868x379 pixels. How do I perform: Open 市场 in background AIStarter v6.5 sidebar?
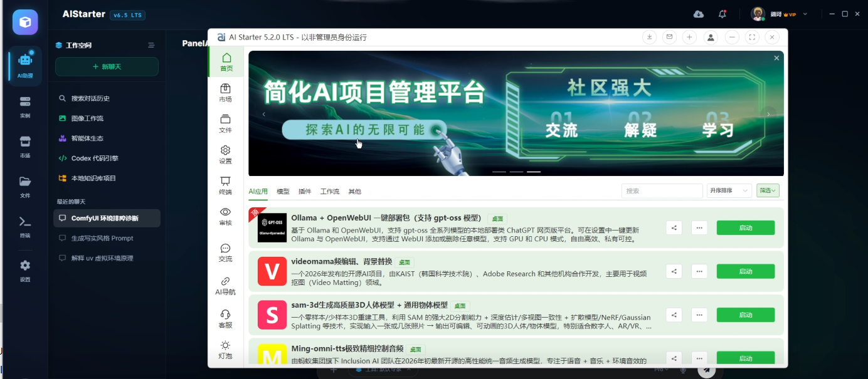[25, 147]
